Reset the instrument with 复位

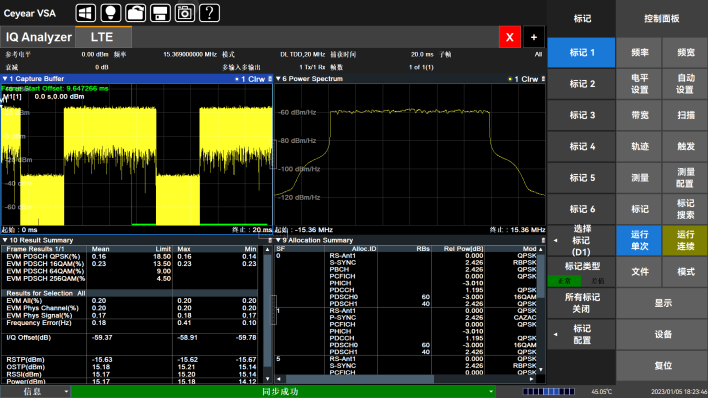[x=662, y=365]
